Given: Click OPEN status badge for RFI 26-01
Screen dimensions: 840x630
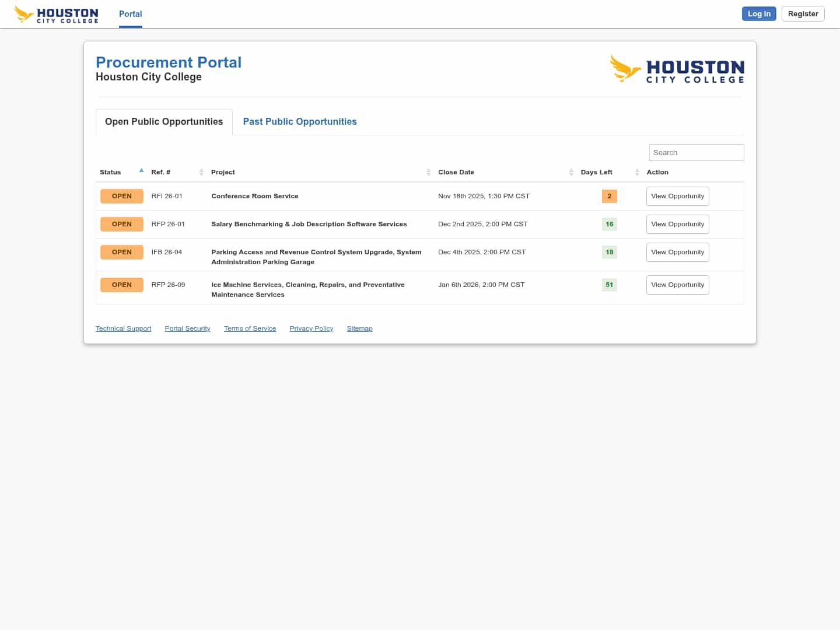Looking at the screenshot, I should [x=121, y=197].
